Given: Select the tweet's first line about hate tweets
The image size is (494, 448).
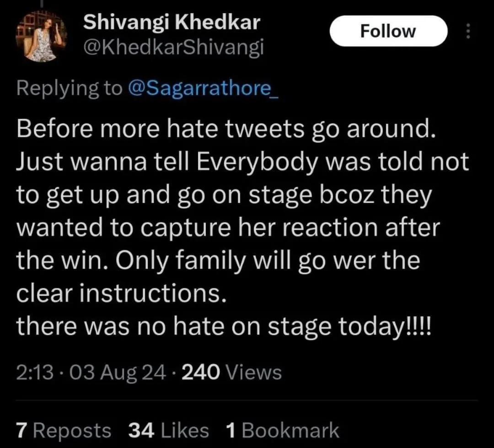Looking at the screenshot, I should point(226,129).
